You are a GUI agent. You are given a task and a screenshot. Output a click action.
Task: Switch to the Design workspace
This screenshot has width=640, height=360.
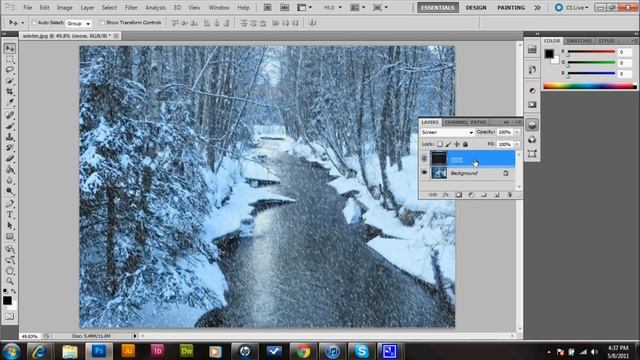coord(476,7)
